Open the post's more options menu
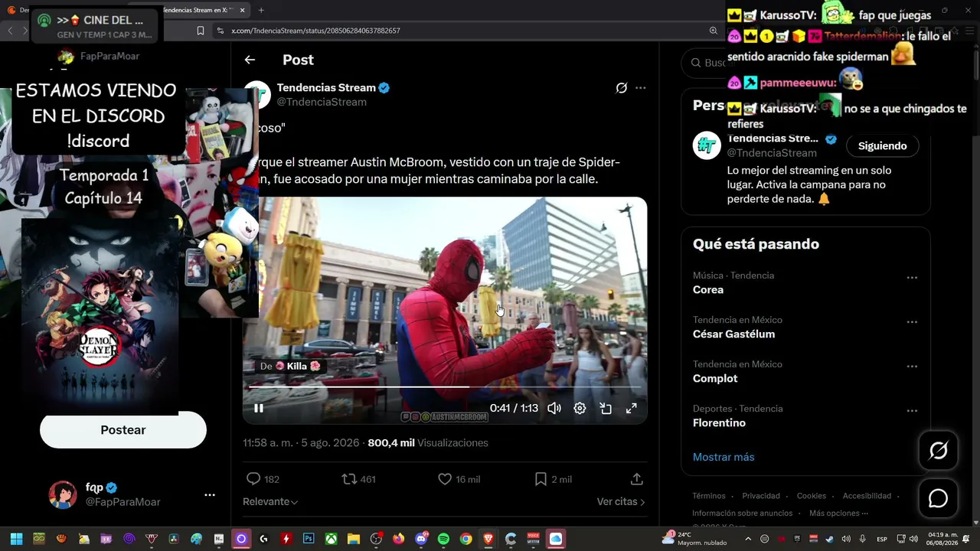Screen dimensions: 980x551 click(x=641, y=88)
